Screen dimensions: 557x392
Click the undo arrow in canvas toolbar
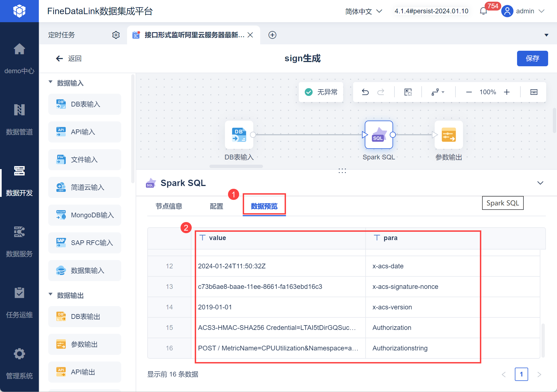[x=365, y=92]
